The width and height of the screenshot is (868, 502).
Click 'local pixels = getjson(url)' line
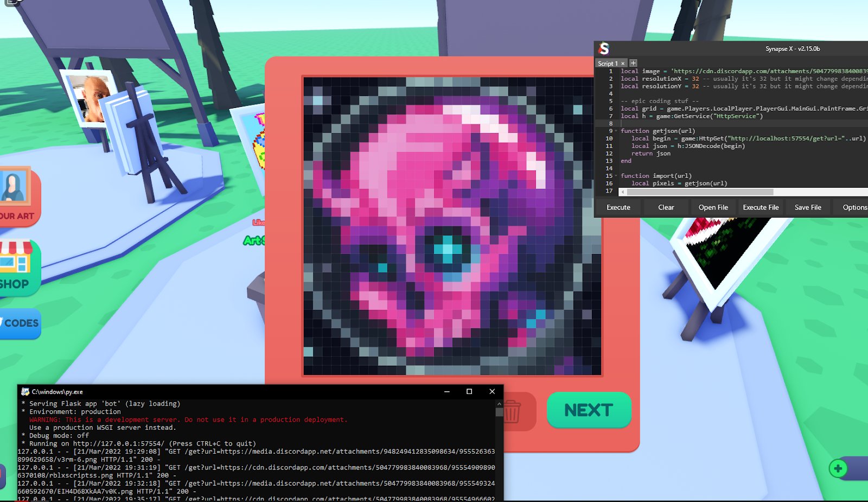pyautogui.click(x=679, y=183)
